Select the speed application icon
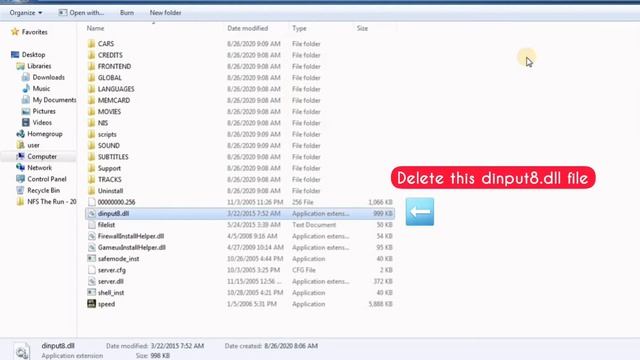The image size is (640, 360). click(91, 304)
